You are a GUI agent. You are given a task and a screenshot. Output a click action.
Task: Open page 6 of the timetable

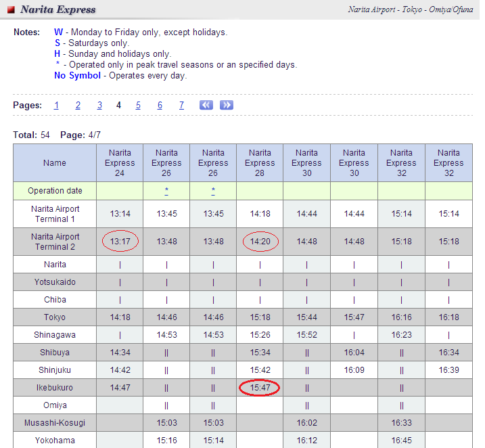(x=160, y=106)
